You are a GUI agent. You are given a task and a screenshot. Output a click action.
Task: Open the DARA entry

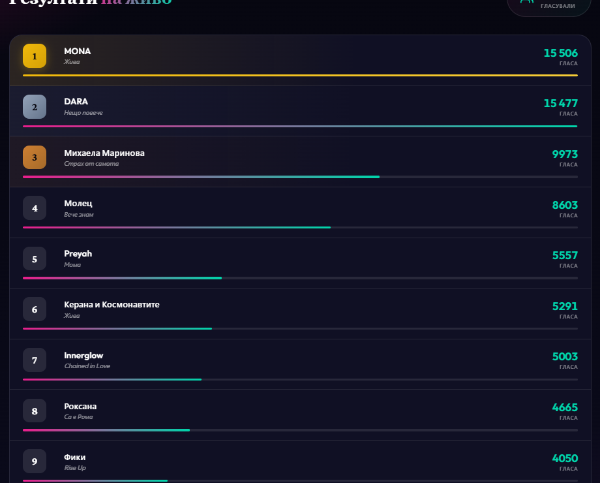[76, 102]
